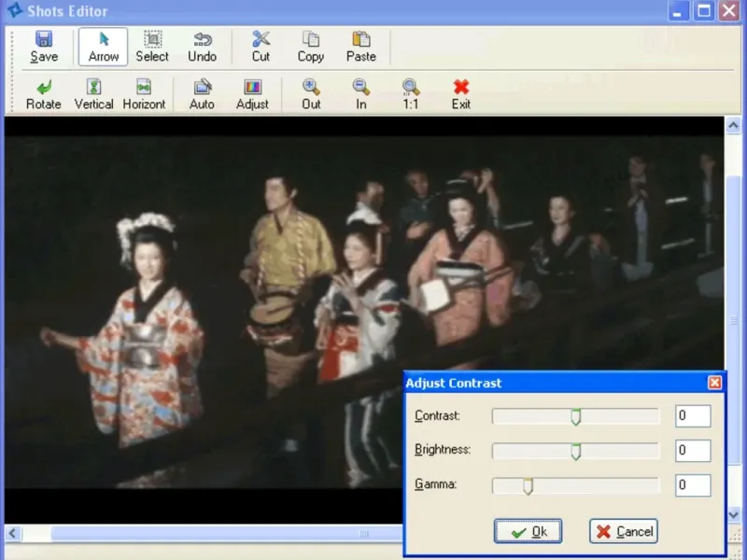Reset zoom to 1:1

411,94
